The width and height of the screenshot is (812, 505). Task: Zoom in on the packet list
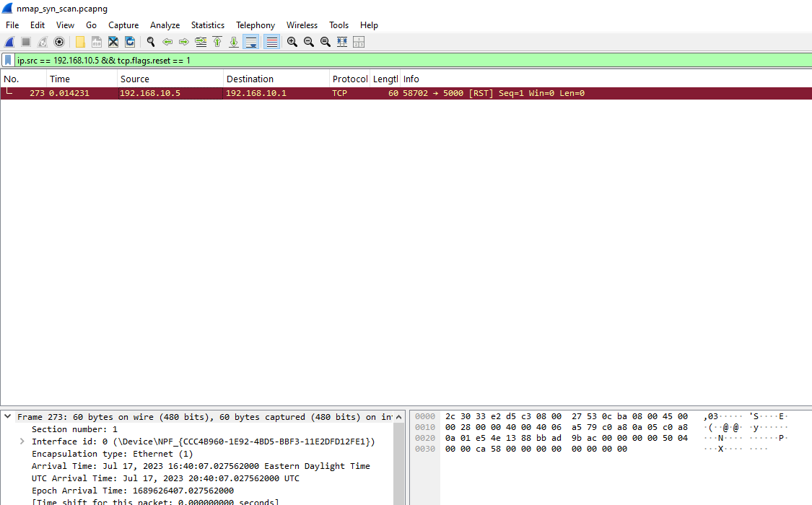tap(292, 41)
